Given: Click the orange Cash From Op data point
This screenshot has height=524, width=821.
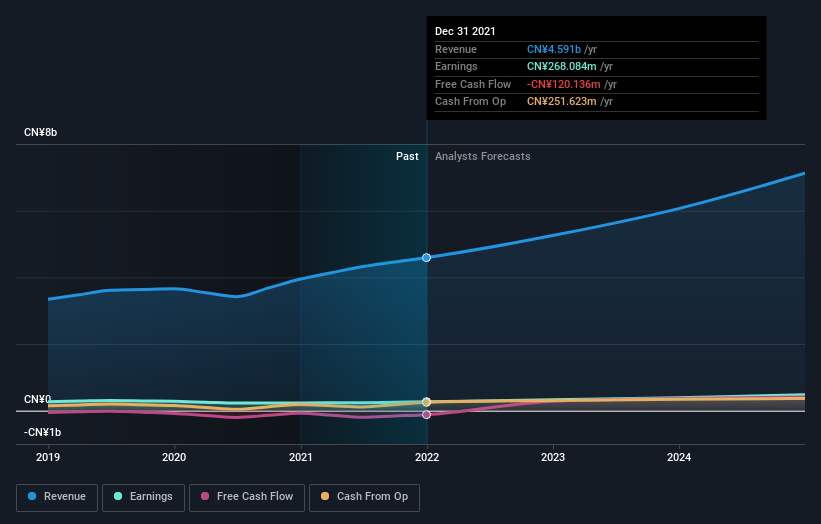Looking at the screenshot, I should pyautogui.click(x=427, y=402).
